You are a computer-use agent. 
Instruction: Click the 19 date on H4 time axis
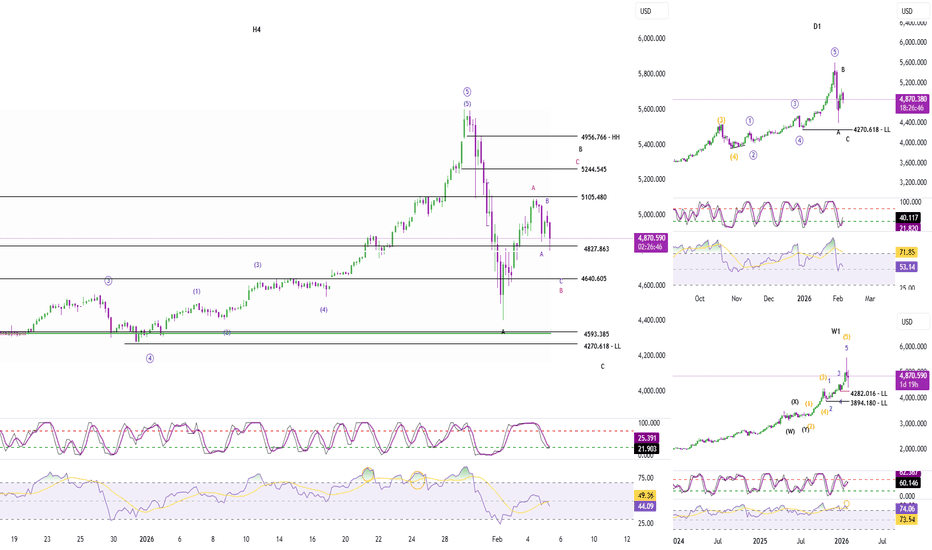tap(14, 540)
